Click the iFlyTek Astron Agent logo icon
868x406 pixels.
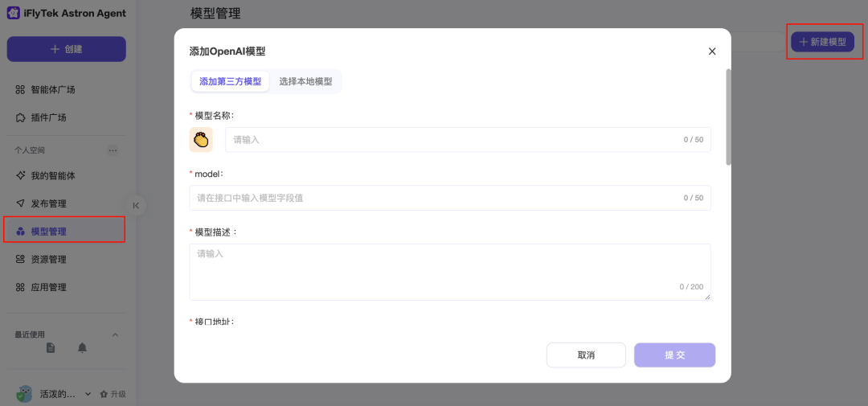tap(14, 14)
